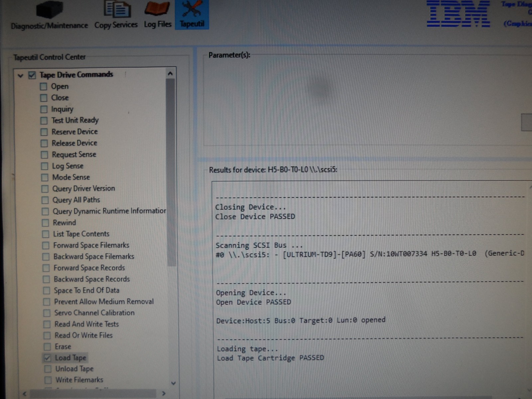532x399 pixels.
Task: Click the IBM logo
Action: pyautogui.click(x=458, y=14)
